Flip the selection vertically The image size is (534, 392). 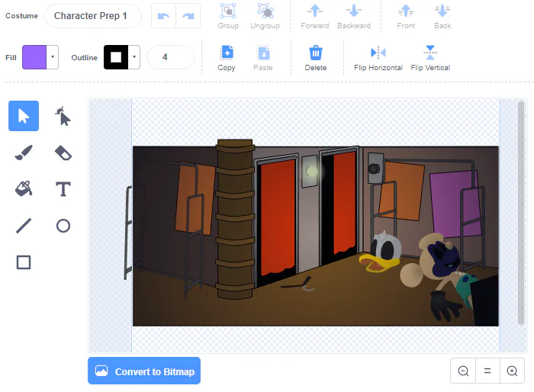pyautogui.click(x=430, y=58)
